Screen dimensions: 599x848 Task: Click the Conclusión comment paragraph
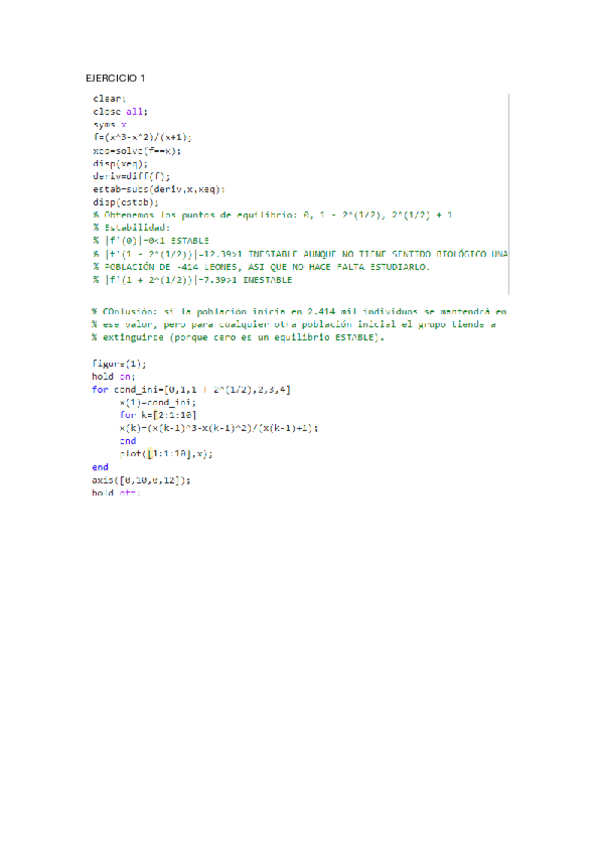[x=299, y=324]
